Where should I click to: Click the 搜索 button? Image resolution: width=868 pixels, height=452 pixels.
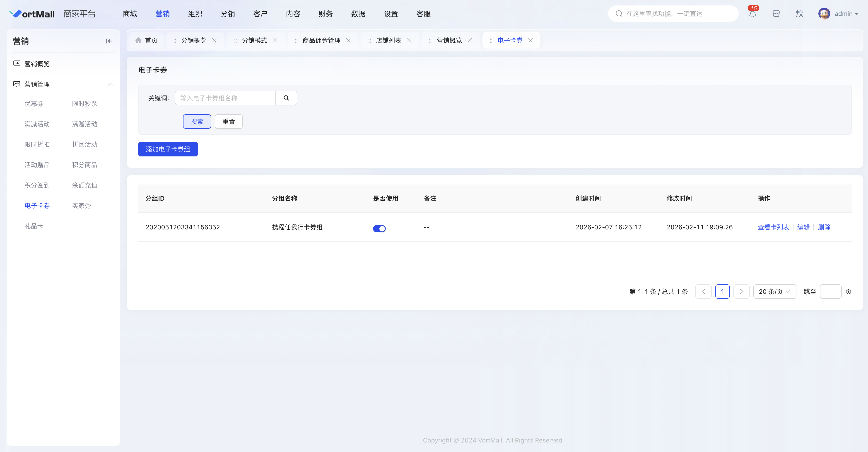(x=197, y=122)
